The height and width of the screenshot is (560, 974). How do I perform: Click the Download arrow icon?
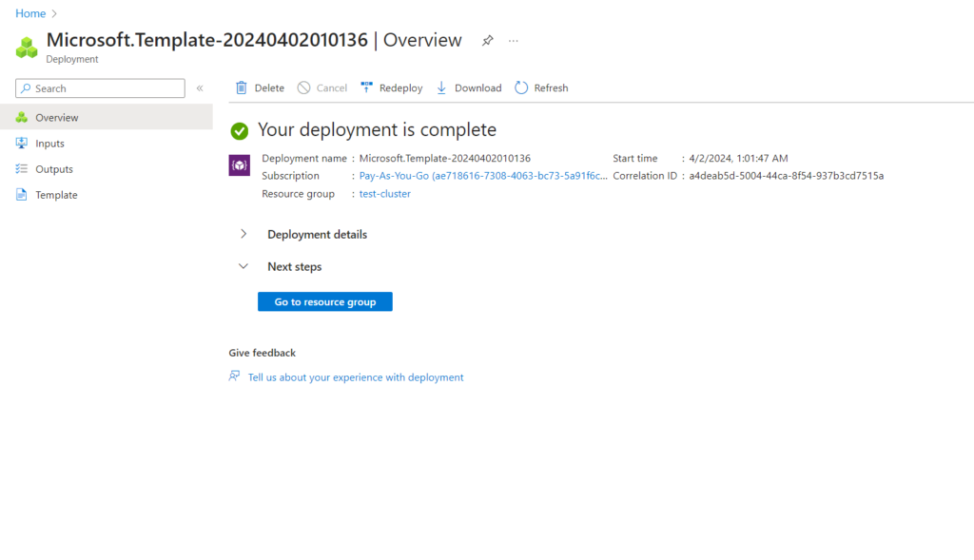[441, 87]
